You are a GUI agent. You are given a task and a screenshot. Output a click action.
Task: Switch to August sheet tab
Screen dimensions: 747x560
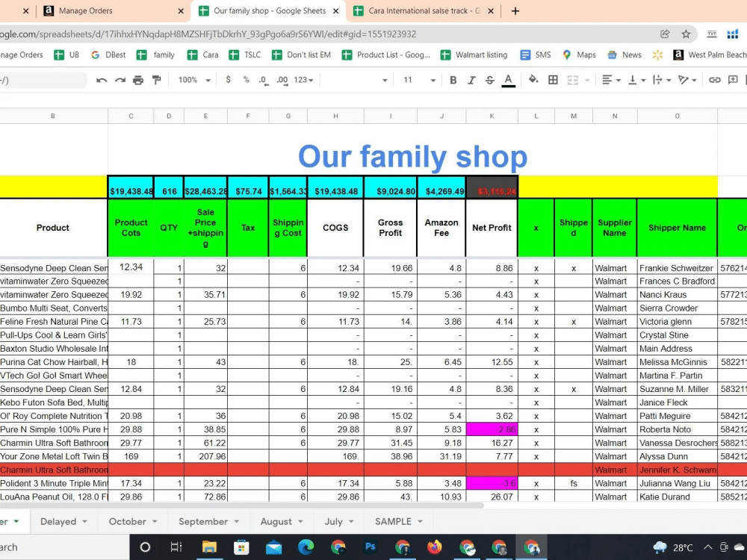coord(276,521)
